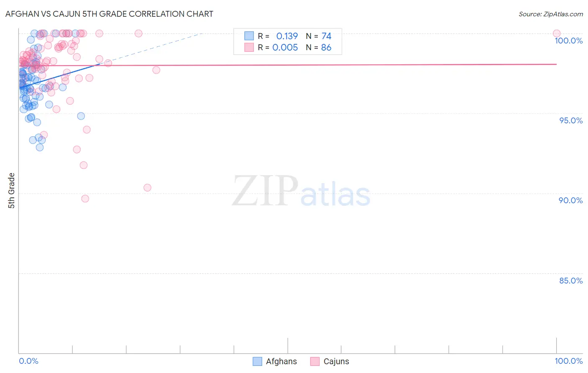Click the 95.0% y-axis label
Viewport: 588px width, 373px height.
click(571, 120)
